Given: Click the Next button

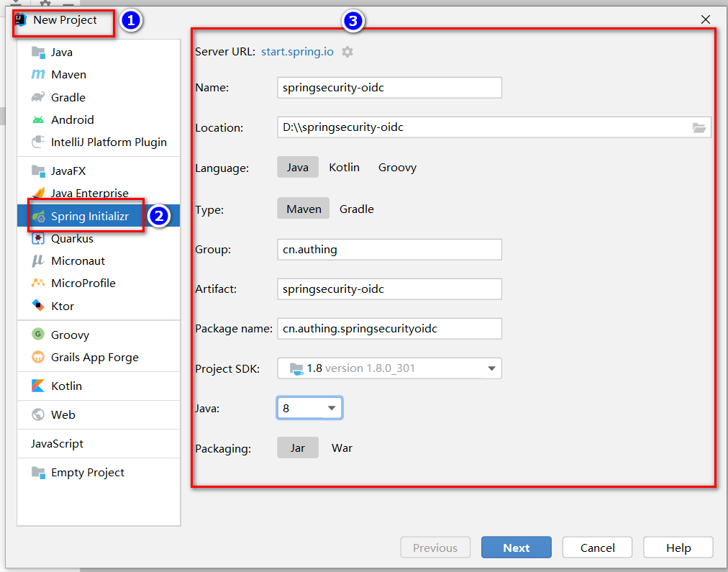Looking at the screenshot, I should (516, 547).
